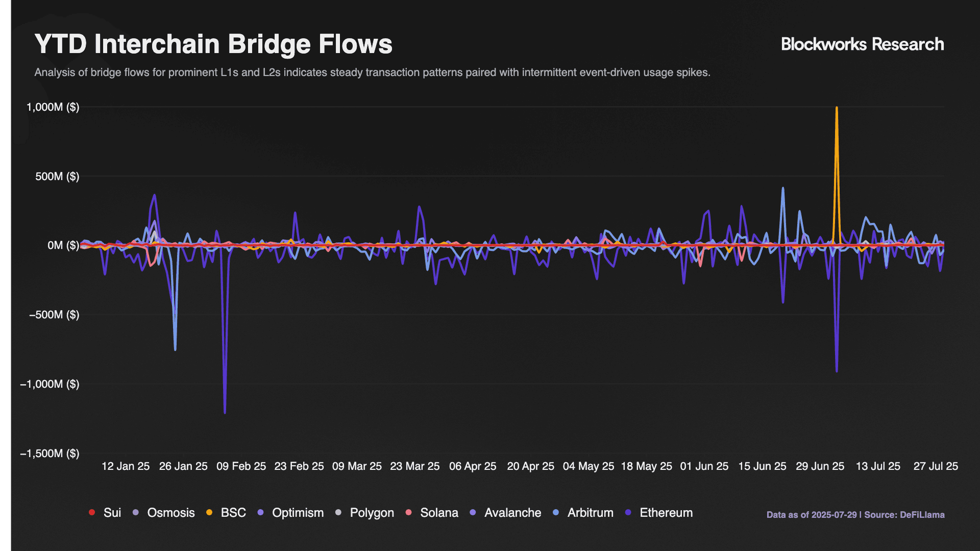980x551 pixels.
Task: Click the orange BSC legend dot
Action: pos(209,512)
